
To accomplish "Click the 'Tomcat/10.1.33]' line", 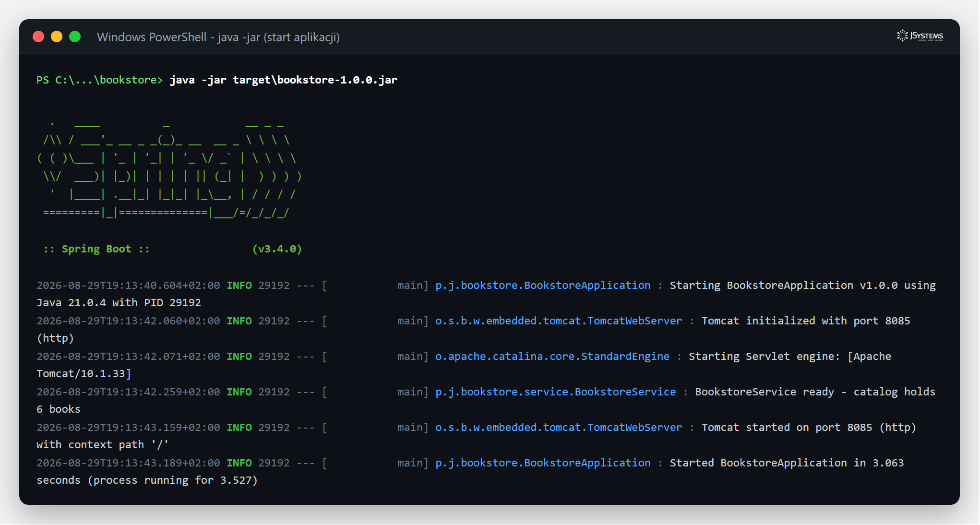I will click(x=84, y=374).
